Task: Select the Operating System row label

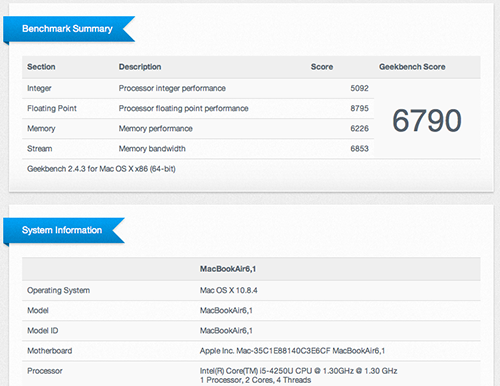Action: pyautogui.click(x=59, y=291)
